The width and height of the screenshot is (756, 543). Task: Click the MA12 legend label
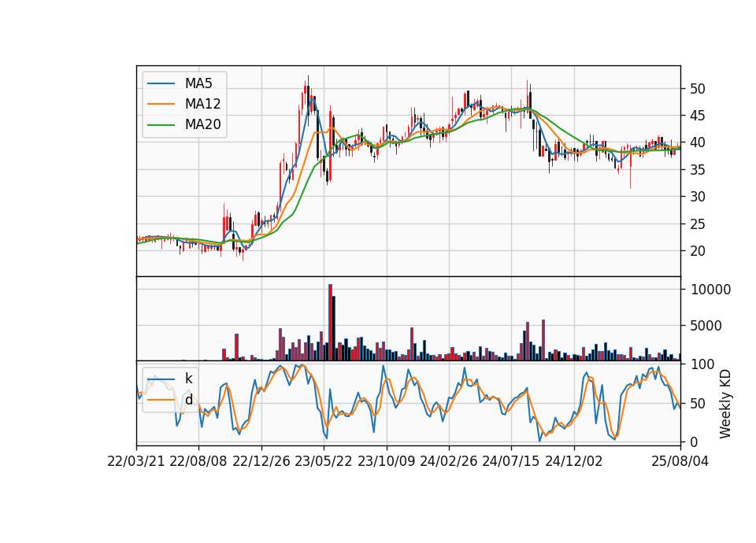202,104
